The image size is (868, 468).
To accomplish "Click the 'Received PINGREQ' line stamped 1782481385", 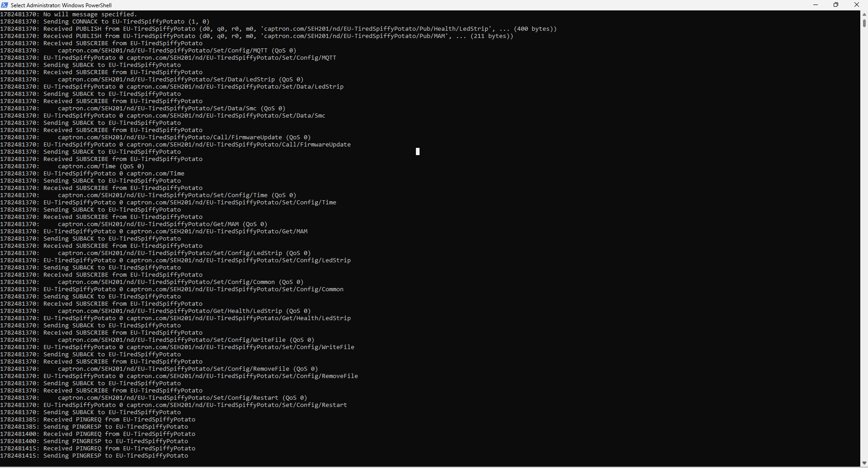I will click(98, 420).
